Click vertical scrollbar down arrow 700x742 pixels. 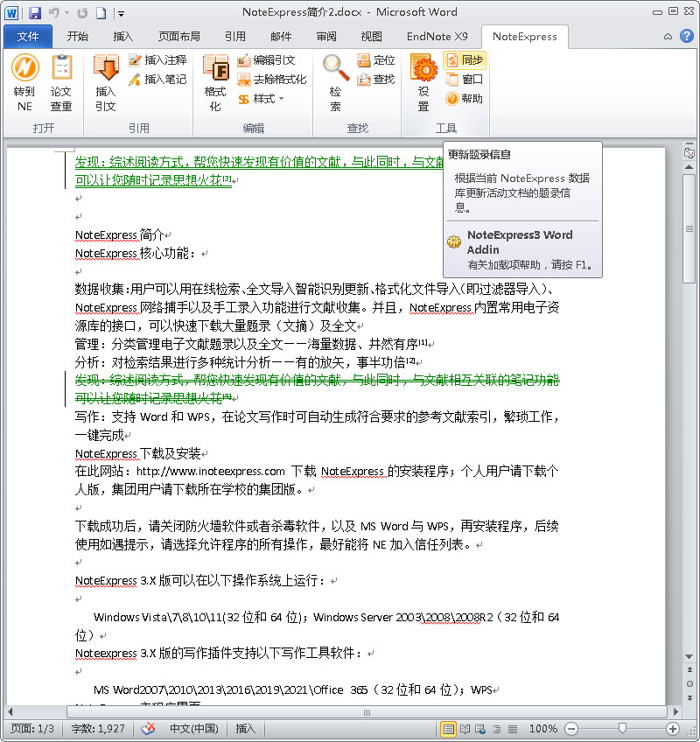tap(689, 657)
